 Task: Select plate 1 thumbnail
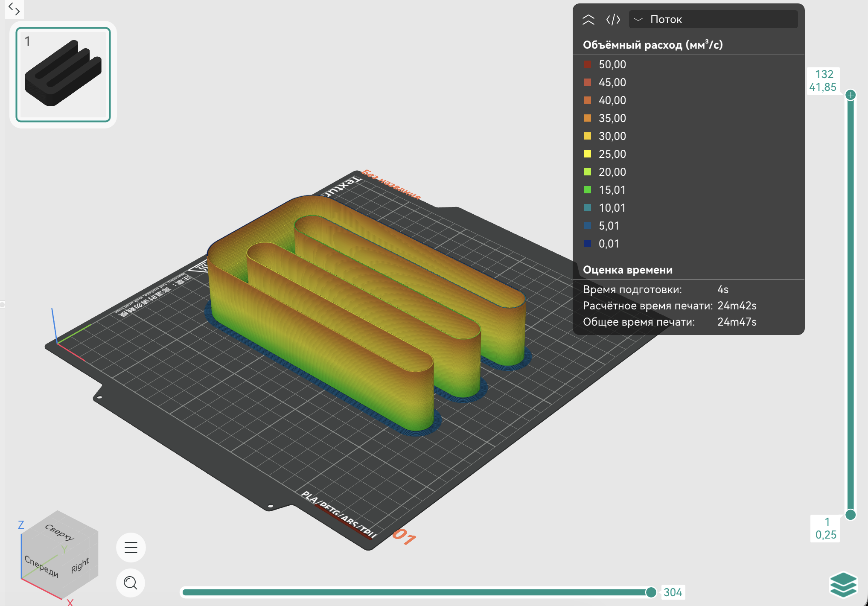(63, 75)
